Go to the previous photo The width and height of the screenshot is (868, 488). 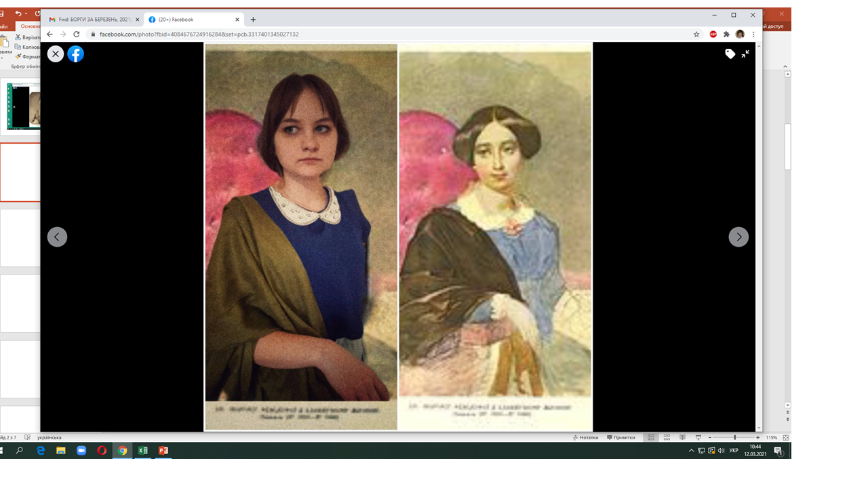pyautogui.click(x=57, y=237)
